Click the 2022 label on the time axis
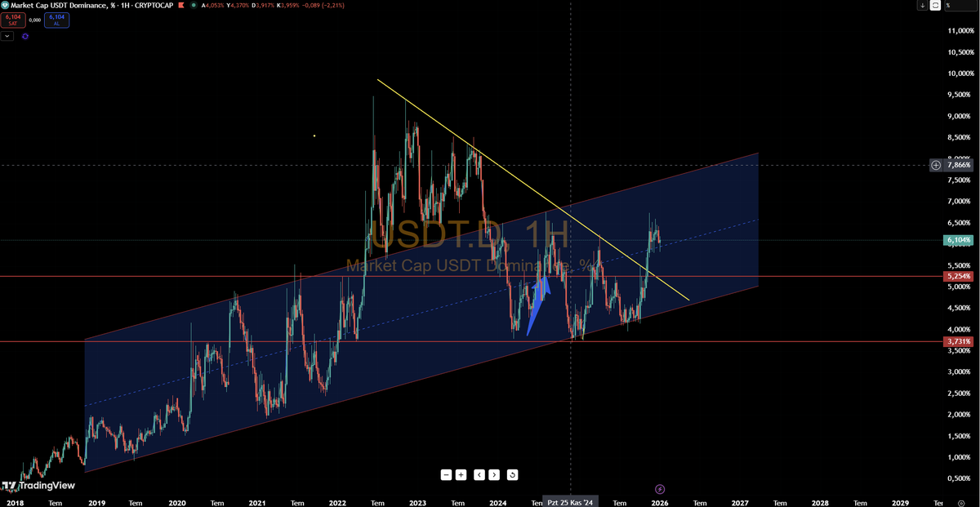980x507 pixels. (x=337, y=503)
